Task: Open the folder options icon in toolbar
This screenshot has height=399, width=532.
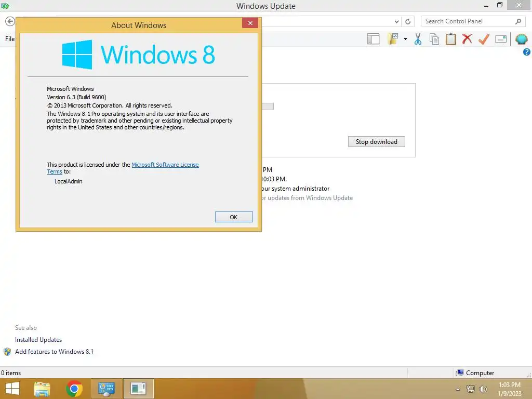Action: point(393,39)
